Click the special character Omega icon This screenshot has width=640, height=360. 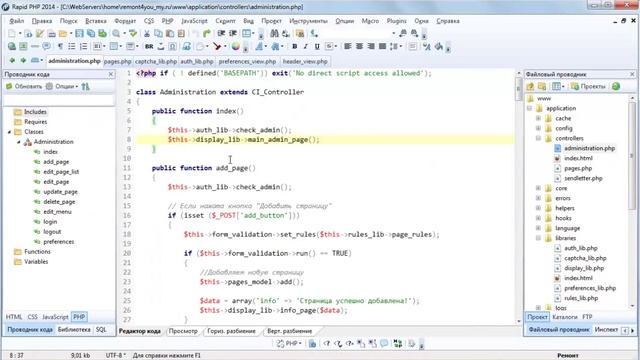[173, 47]
